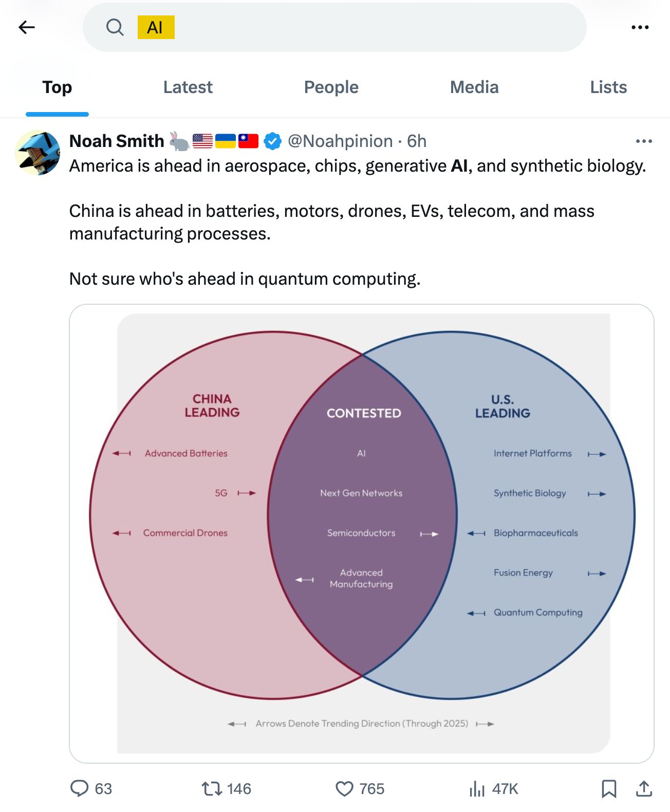
Task: Open Noah Smith's profile via @Noahpinion
Action: (x=339, y=141)
